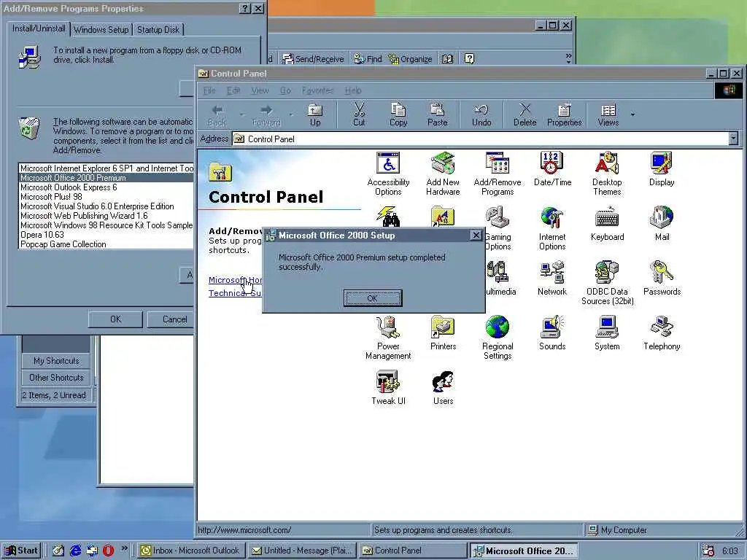Open the Date/Time icon
This screenshot has height=560, width=747.
tap(552, 169)
